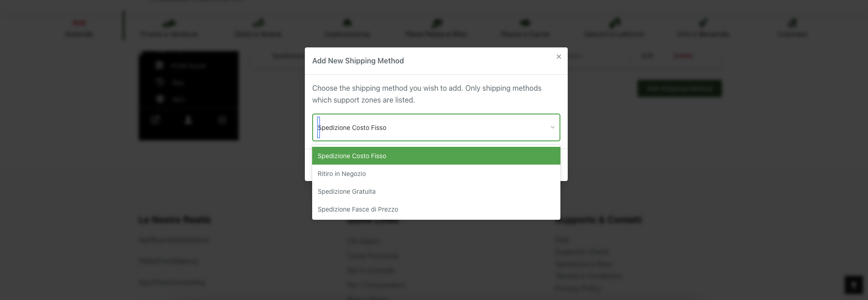This screenshot has width=868, height=300.
Task: Open the Dolci e Snack category icon
Action: tap(258, 22)
